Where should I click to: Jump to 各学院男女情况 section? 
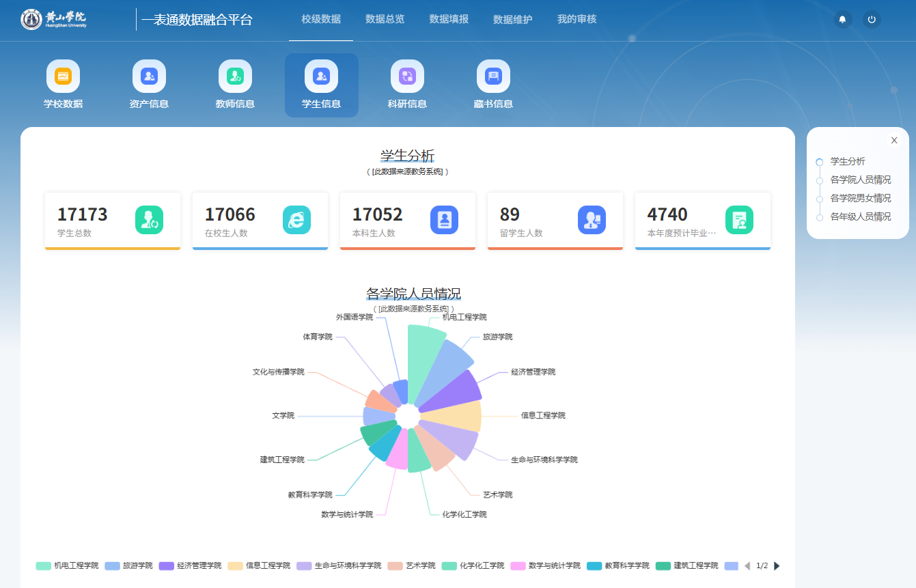[860, 198]
